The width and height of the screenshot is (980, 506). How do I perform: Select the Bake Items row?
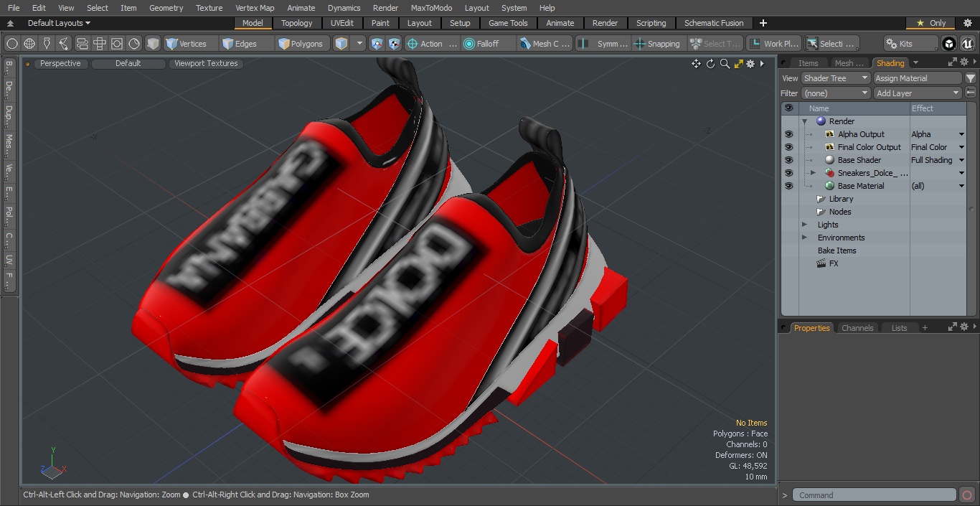pos(837,250)
